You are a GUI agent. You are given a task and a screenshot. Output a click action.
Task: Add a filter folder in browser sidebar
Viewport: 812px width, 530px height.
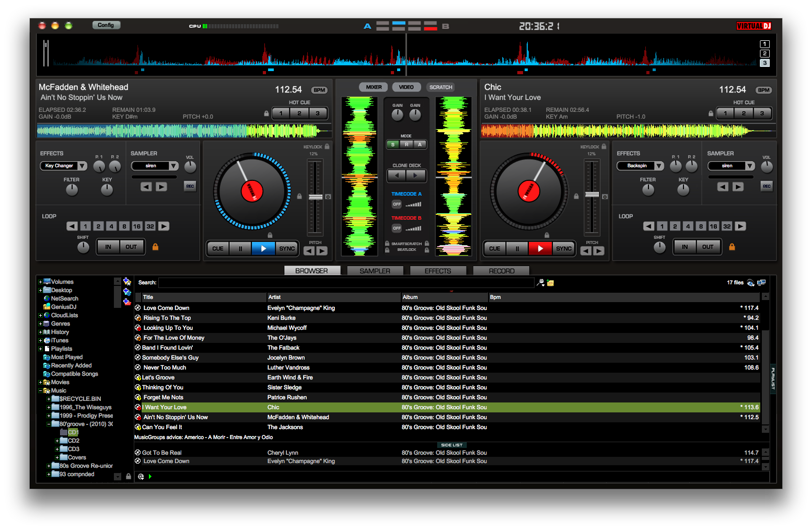click(127, 292)
